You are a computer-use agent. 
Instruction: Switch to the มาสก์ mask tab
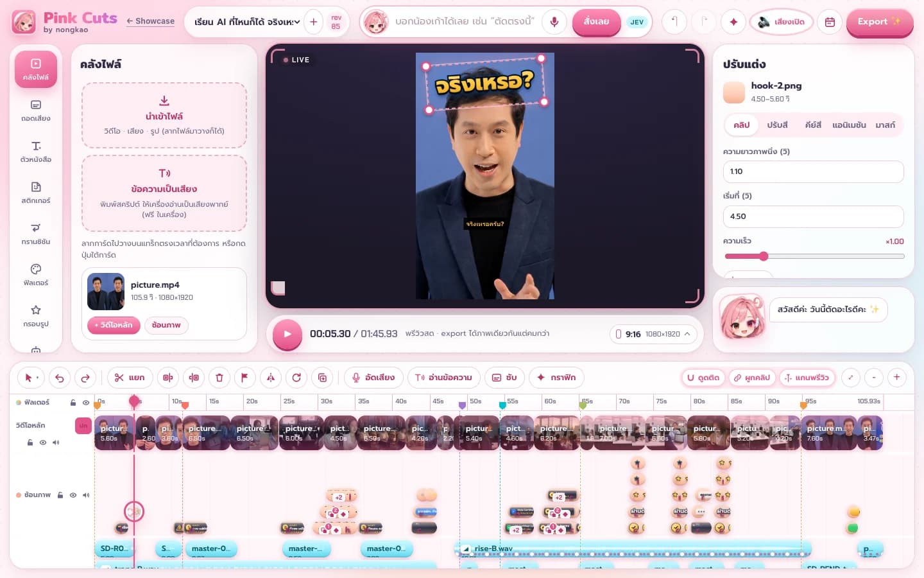click(886, 125)
